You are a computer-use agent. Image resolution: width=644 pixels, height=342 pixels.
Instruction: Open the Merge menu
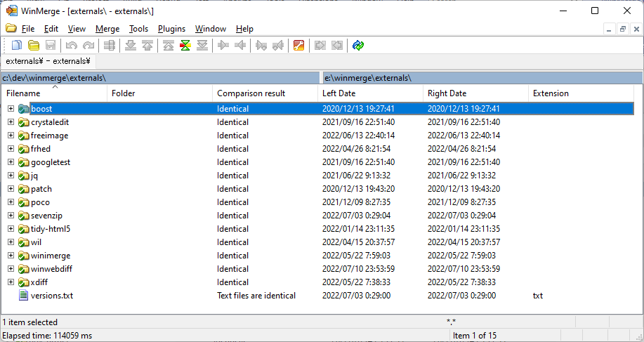coord(107,29)
